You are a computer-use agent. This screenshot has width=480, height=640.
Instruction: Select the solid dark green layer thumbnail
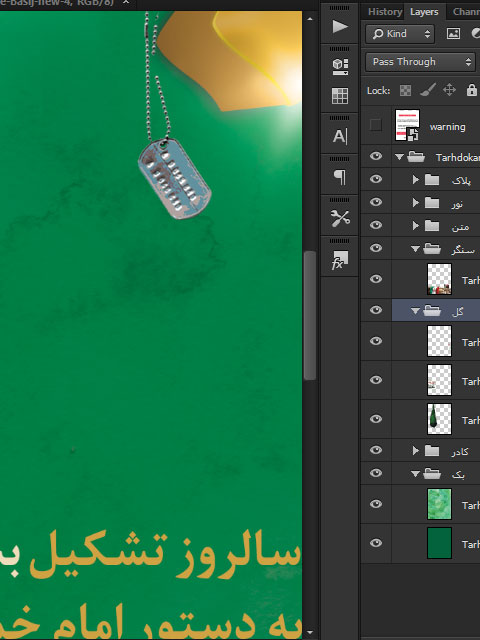point(439,543)
